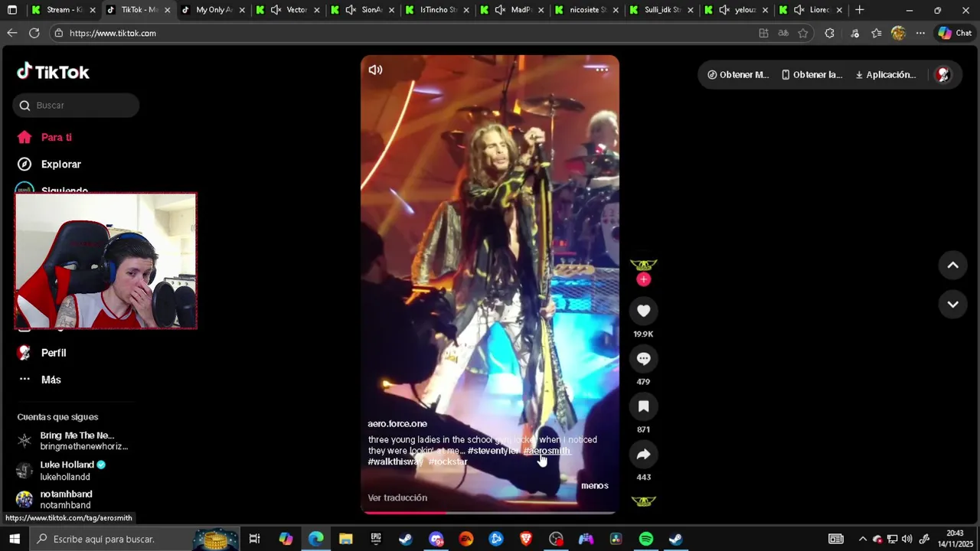Open the Explorar section
980x551 pixels.
[60, 165]
